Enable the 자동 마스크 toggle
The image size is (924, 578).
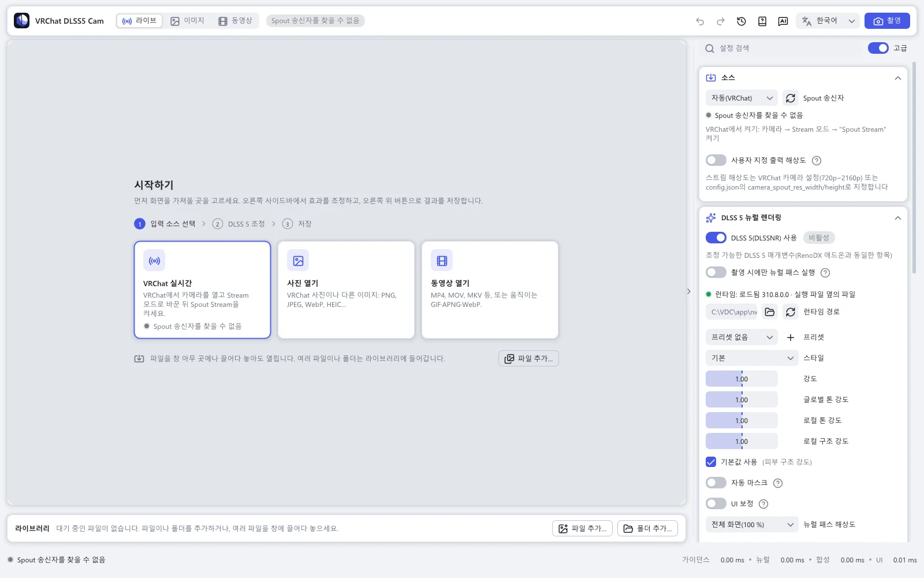pos(716,483)
